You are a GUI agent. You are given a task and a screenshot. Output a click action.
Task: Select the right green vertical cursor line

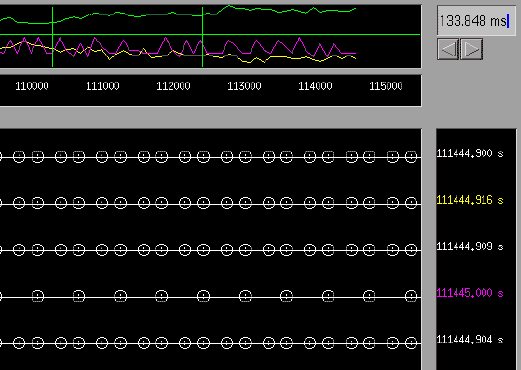tap(202, 37)
